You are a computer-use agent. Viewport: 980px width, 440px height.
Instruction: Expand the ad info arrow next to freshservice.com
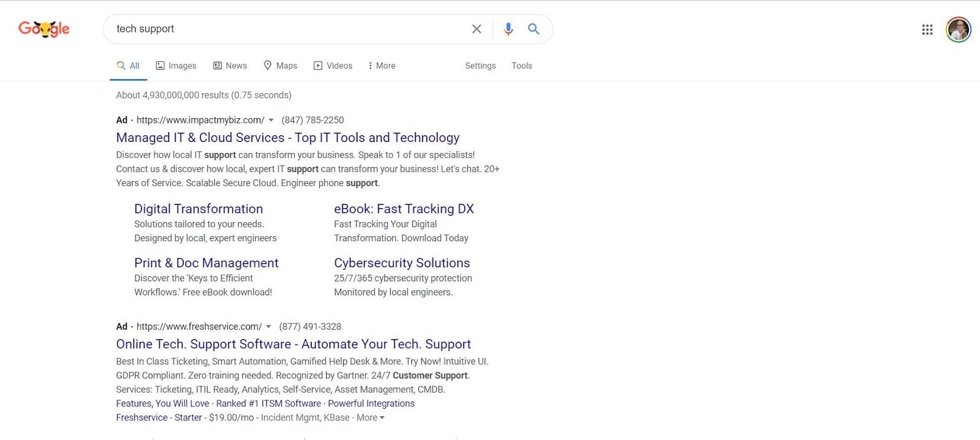tap(269, 326)
